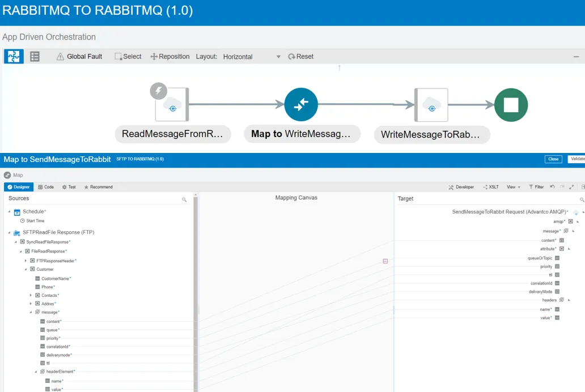Select the target queueOrTopic element

540,258
